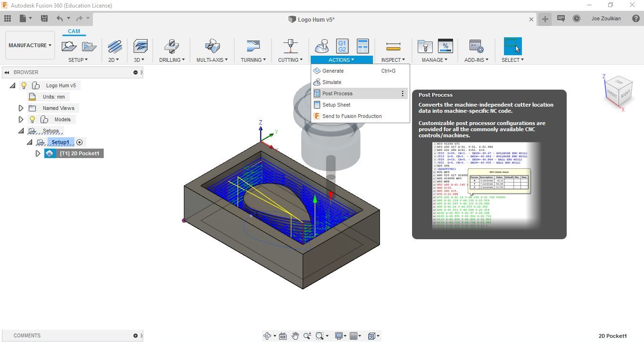Choose Generate from the Actions menu
This screenshot has width=644, height=343.
click(x=360, y=71)
